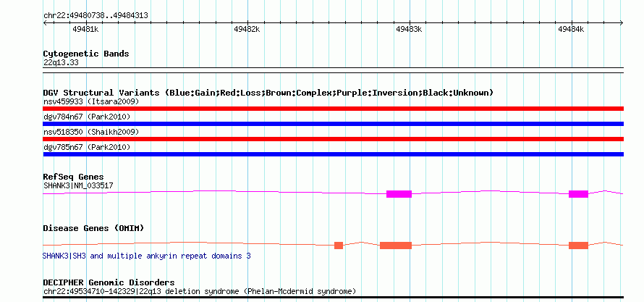Open variant label nsv459933 (Itsara2009)

[91, 101]
